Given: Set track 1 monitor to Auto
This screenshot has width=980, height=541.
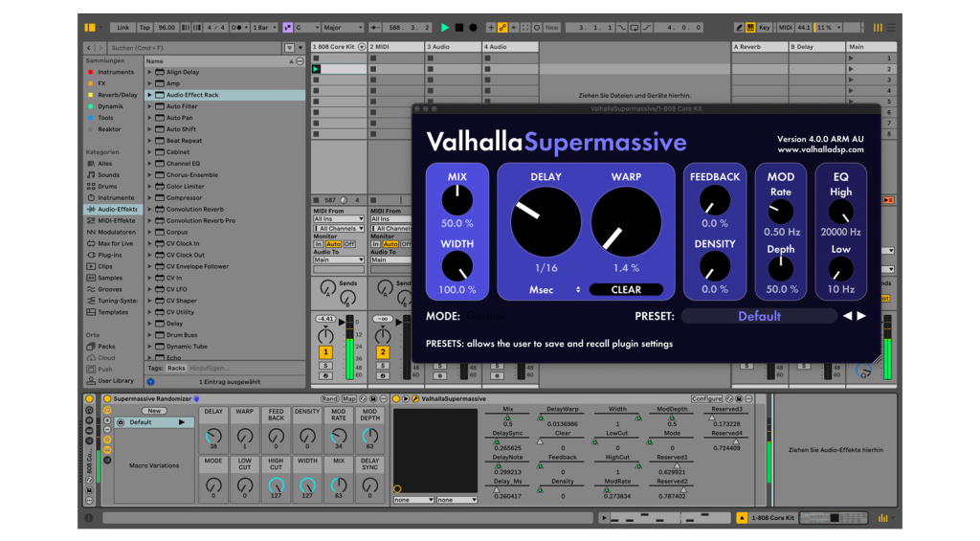Looking at the screenshot, I should click(x=333, y=244).
